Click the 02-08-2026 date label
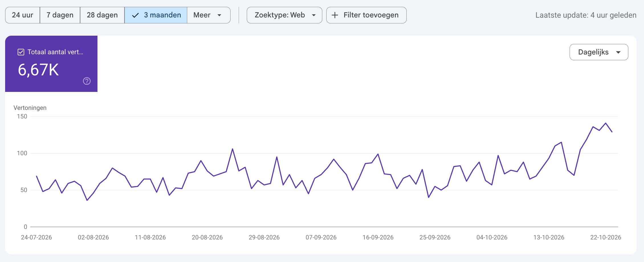The width and height of the screenshot is (644, 262). coord(93,237)
